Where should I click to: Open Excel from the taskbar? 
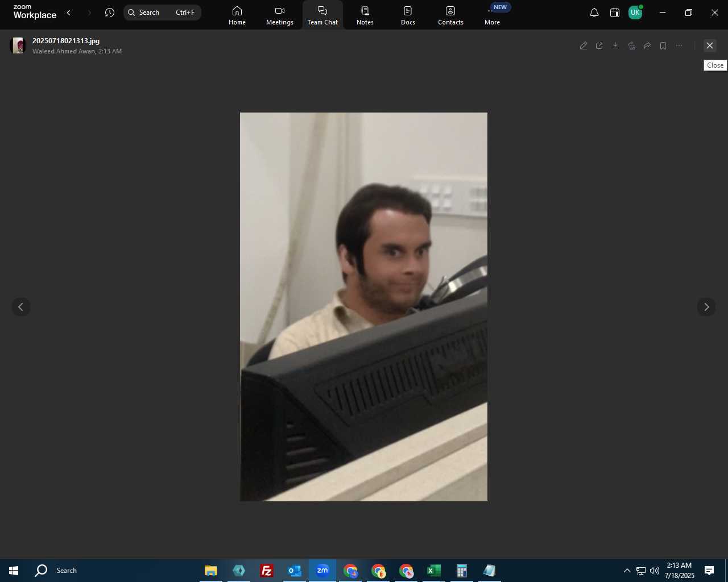[x=434, y=571]
